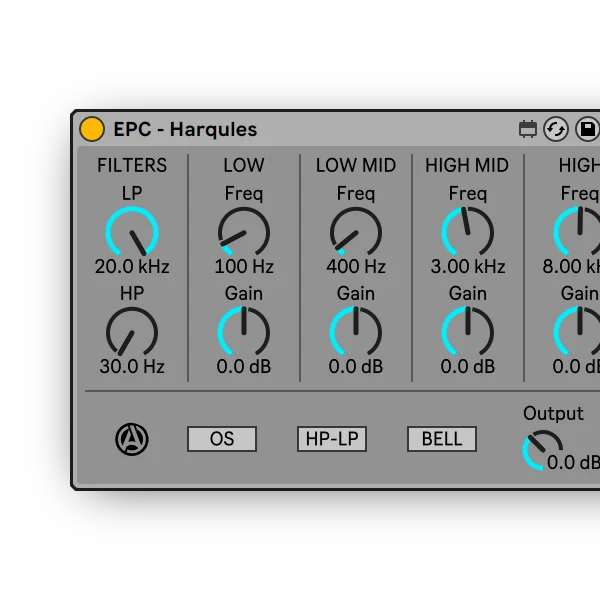Click the LOW MID section label
The width and height of the screenshot is (600, 600).
pyautogui.click(x=356, y=165)
